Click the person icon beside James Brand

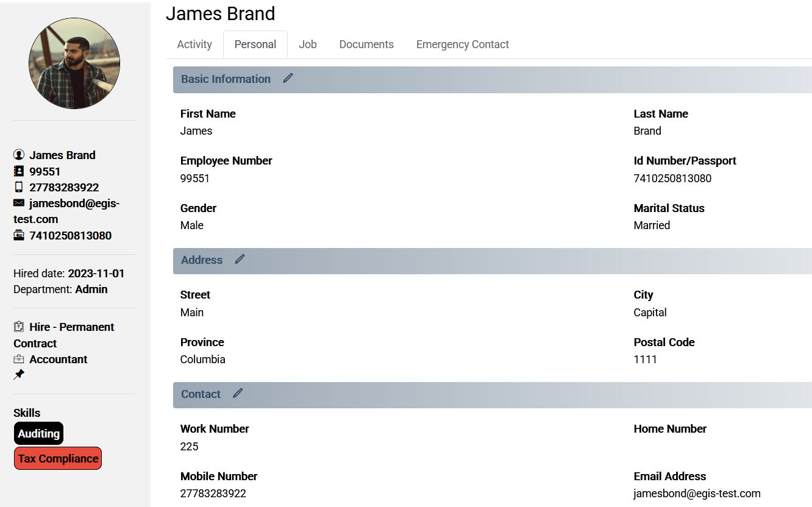click(19, 155)
